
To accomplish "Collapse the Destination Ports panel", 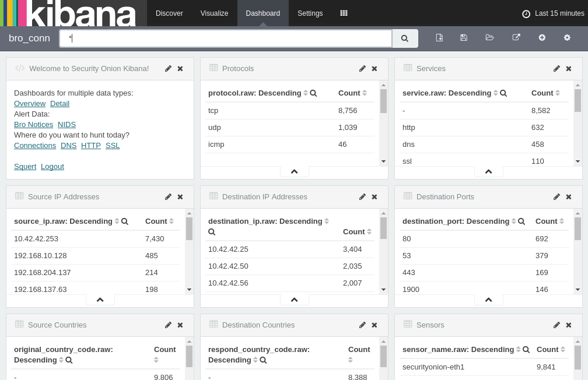I will click(488, 299).
